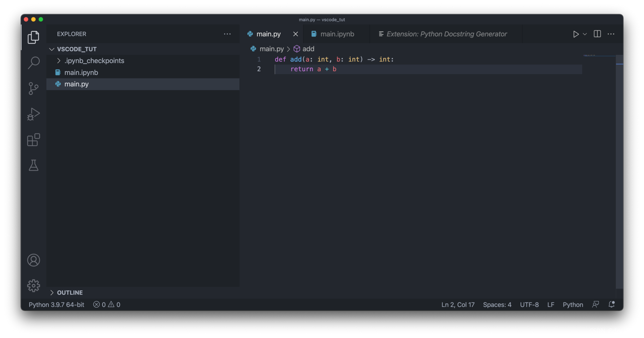644x338 pixels.
Task: Click line number 1 in gutter
Action: click(x=259, y=59)
